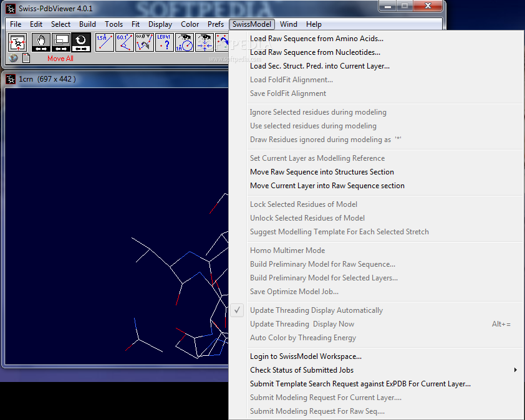Image resolution: width=525 pixels, height=420 pixels.
Task: Activate the measure angle 60.1° tool
Action: (125, 42)
